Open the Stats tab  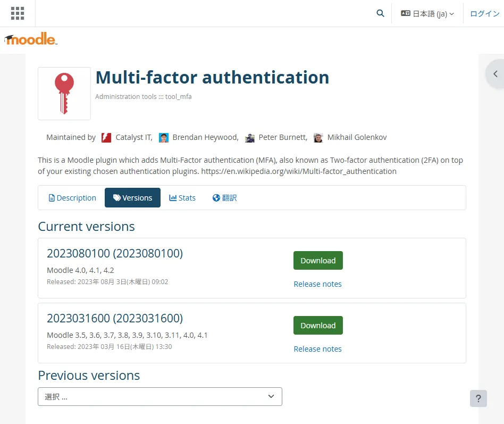coord(182,198)
